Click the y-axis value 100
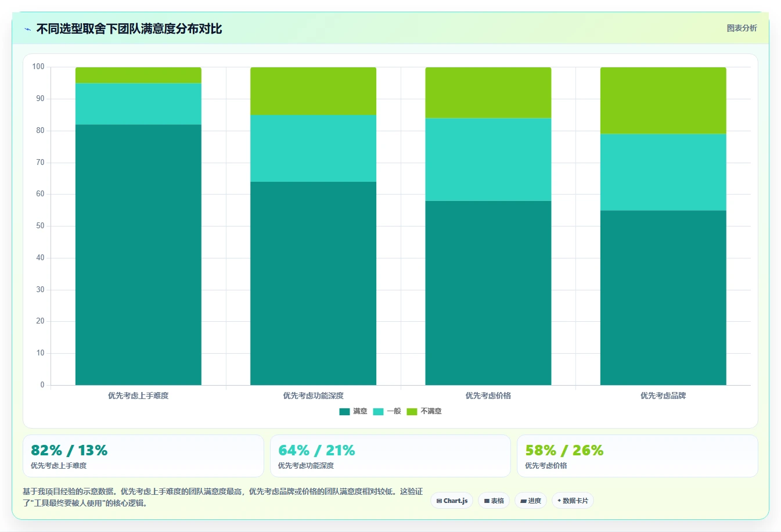This screenshot has width=781, height=532. [x=38, y=67]
